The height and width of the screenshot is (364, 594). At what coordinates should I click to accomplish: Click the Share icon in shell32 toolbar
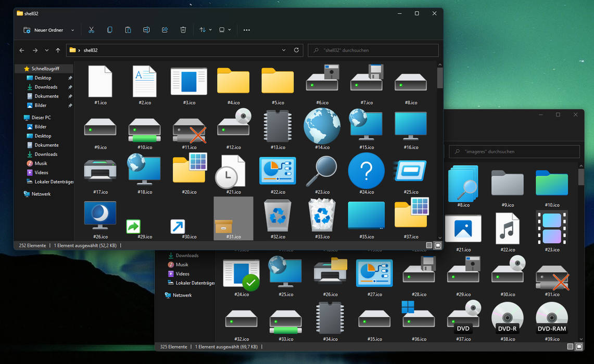(165, 30)
